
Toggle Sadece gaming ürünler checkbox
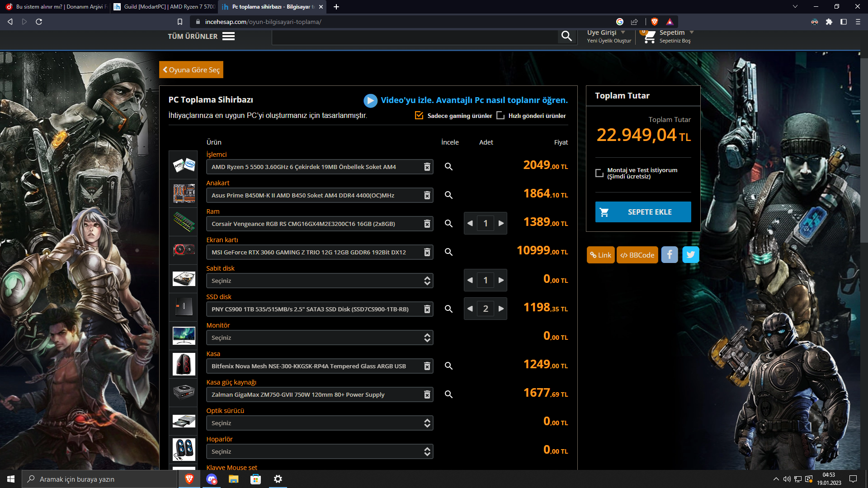pos(419,116)
